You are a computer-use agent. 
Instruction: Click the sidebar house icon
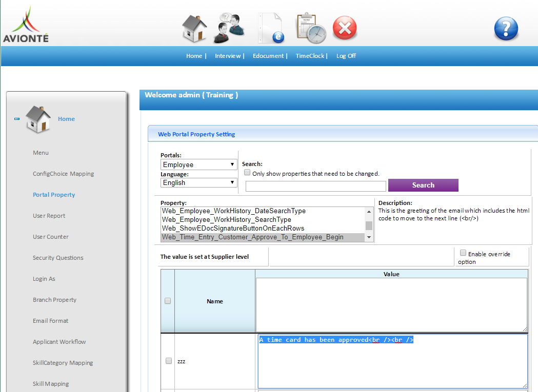point(38,119)
